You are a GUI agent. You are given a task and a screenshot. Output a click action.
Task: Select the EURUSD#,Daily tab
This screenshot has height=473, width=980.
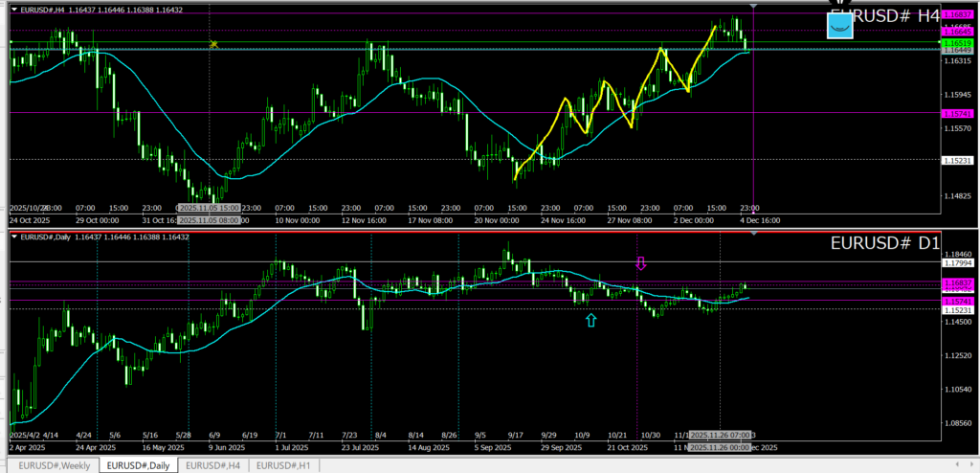click(137, 465)
